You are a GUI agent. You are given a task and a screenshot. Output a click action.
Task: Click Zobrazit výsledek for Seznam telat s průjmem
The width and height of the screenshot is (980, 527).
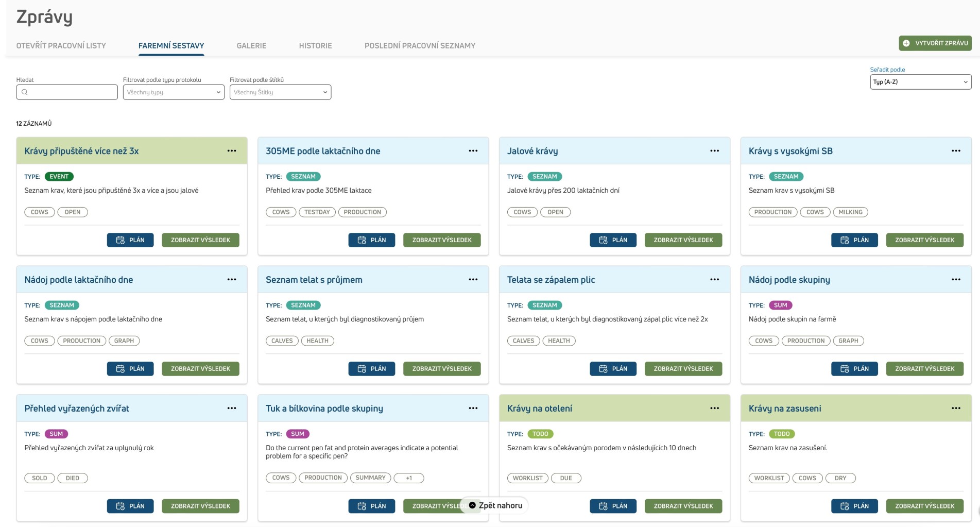[x=442, y=369]
